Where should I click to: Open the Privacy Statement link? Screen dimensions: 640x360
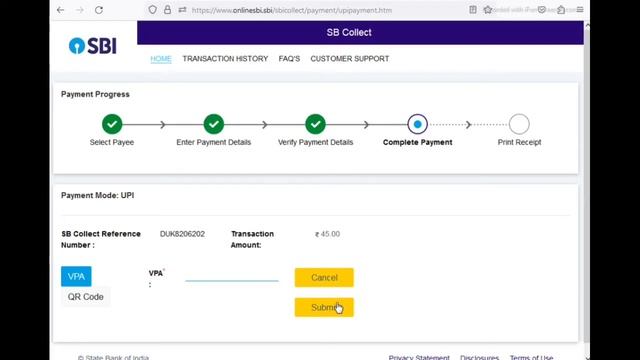419,357
